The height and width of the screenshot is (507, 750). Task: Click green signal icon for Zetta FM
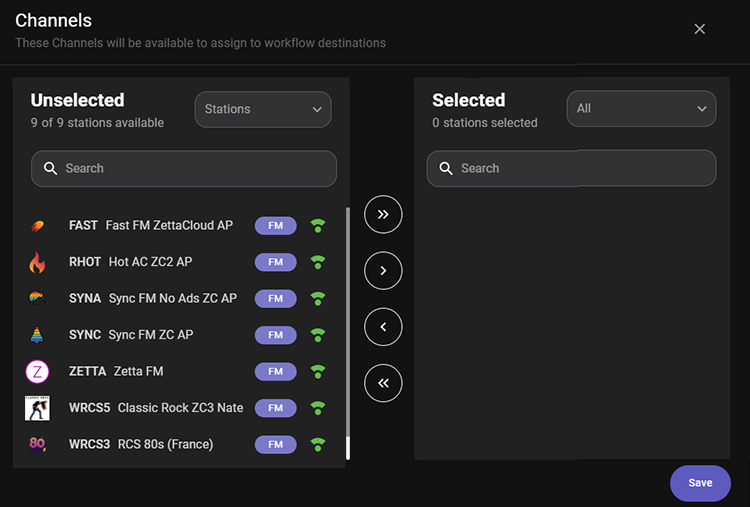pyautogui.click(x=318, y=372)
